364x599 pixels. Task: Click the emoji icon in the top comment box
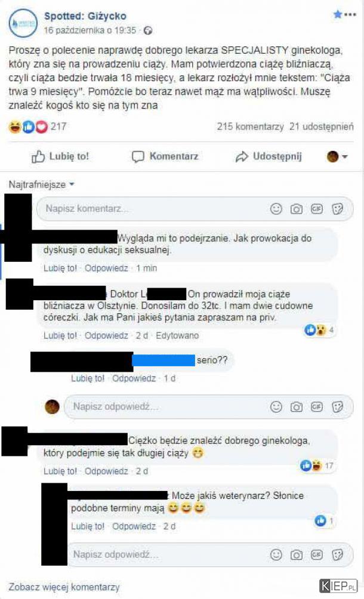click(276, 209)
